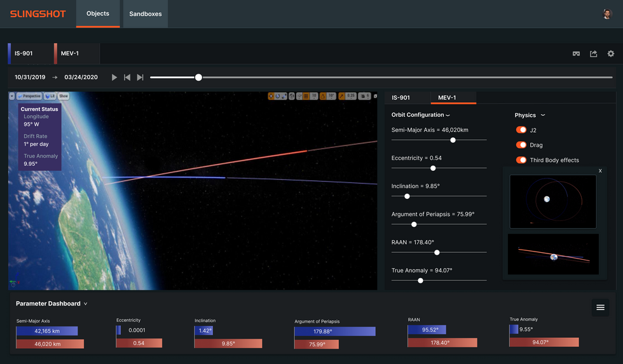
Task: Switch to the Sandboxes tab
Action: pyautogui.click(x=146, y=14)
